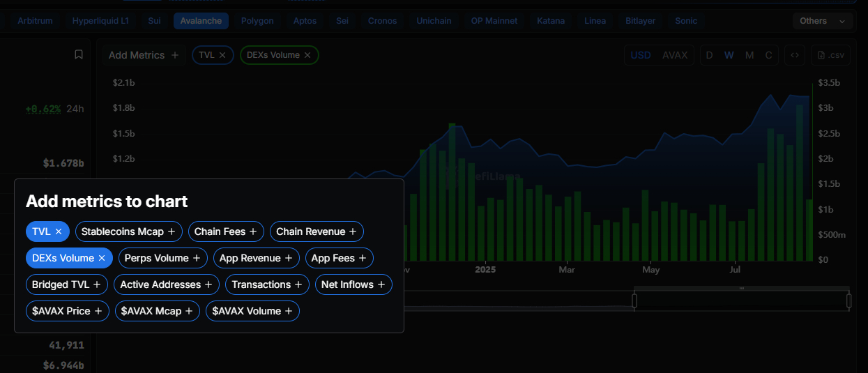868x373 pixels.
Task: Switch to Arbitrum chain tab
Action: pyautogui.click(x=35, y=21)
